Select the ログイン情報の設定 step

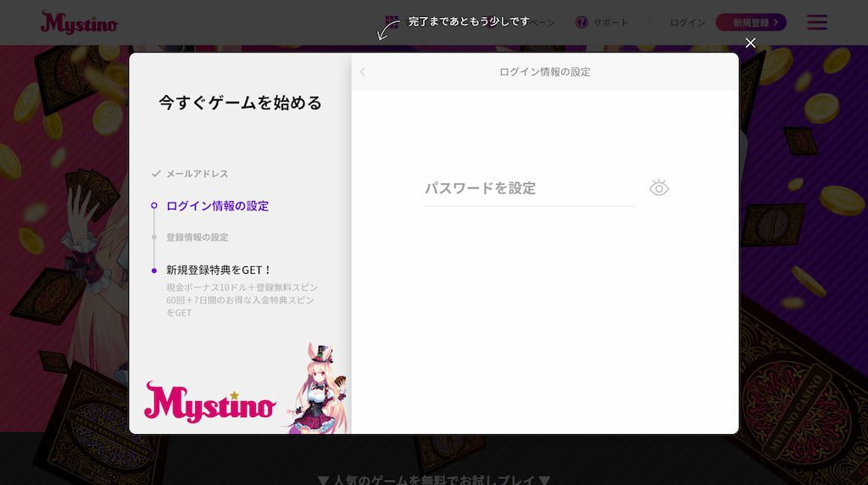(x=218, y=206)
